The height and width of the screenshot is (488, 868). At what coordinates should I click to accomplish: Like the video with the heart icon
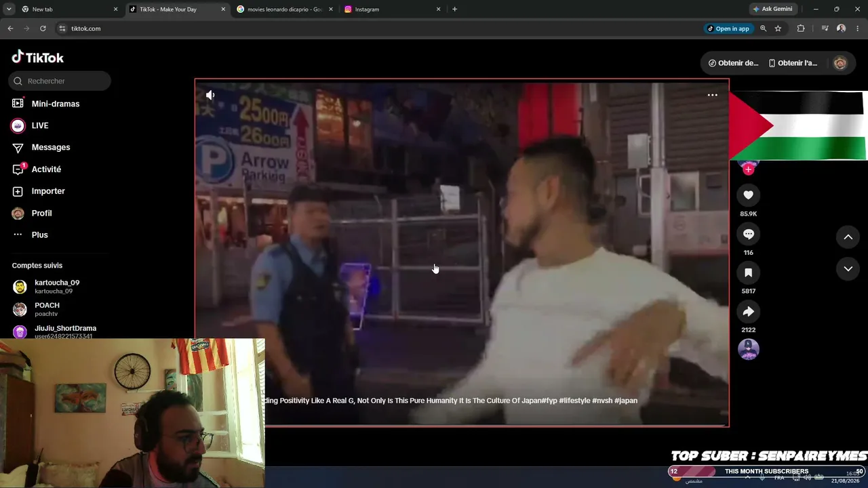click(749, 195)
